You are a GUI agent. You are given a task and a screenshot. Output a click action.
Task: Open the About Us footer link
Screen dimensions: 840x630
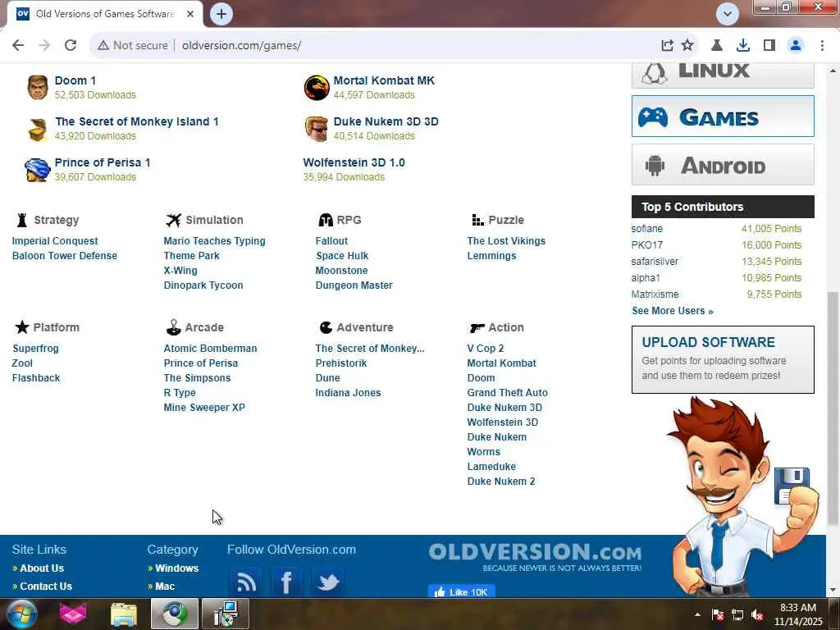click(41, 568)
